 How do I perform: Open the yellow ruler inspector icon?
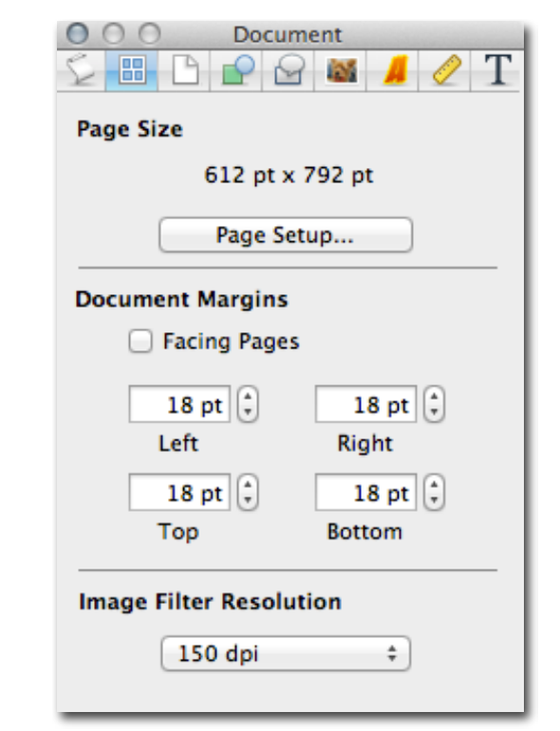click(x=446, y=70)
